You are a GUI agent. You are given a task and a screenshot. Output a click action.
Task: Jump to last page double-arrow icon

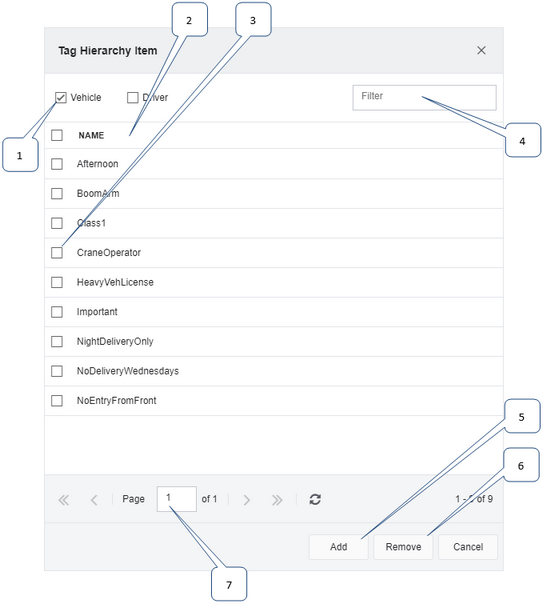[277, 500]
